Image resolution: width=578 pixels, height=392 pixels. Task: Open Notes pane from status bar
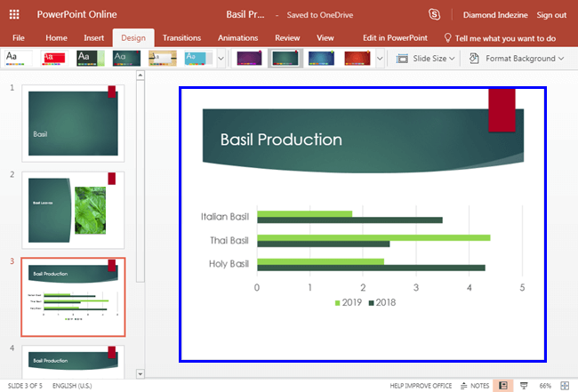476,385
